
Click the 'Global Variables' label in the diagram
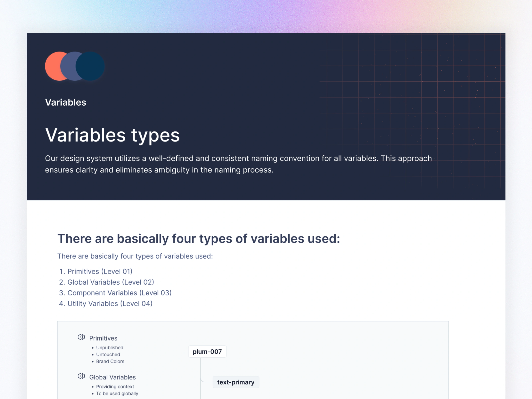coord(112,377)
